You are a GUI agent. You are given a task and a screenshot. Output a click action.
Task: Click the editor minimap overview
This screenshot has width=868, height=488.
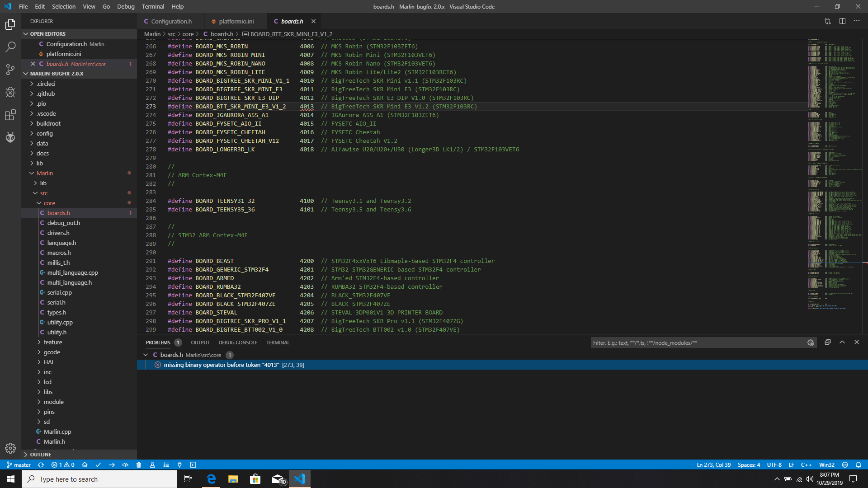[x=835, y=174]
